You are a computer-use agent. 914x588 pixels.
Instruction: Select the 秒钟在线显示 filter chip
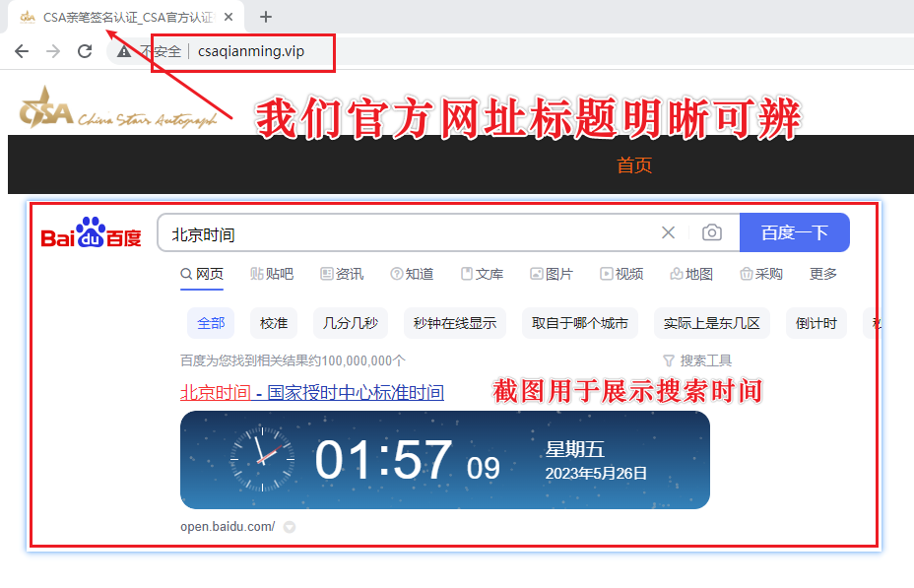[454, 323]
